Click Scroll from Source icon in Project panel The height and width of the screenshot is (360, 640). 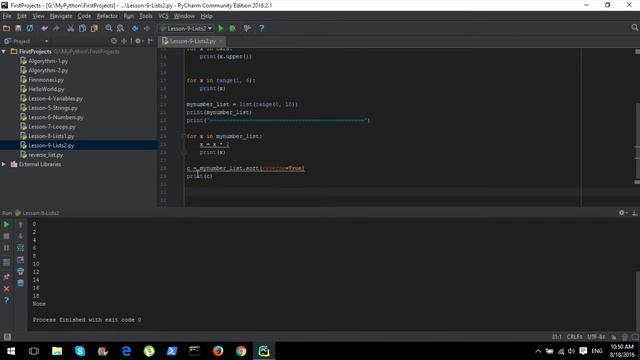point(114,41)
